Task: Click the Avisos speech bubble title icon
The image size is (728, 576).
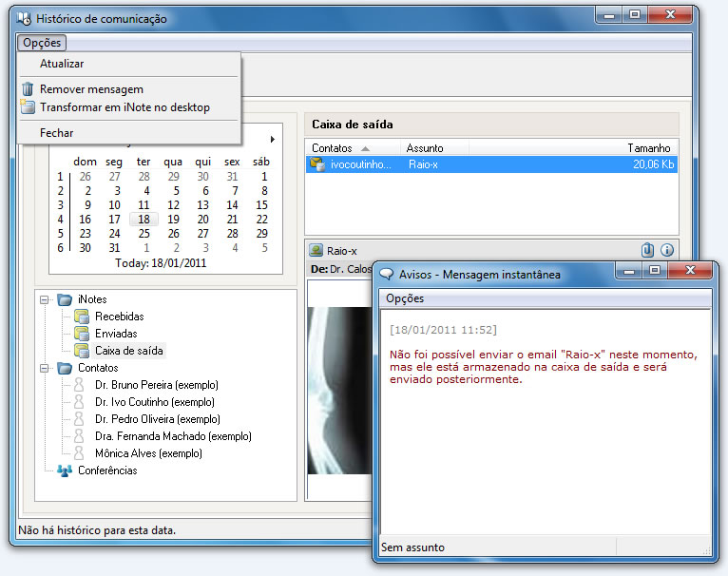Action: point(386,274)
